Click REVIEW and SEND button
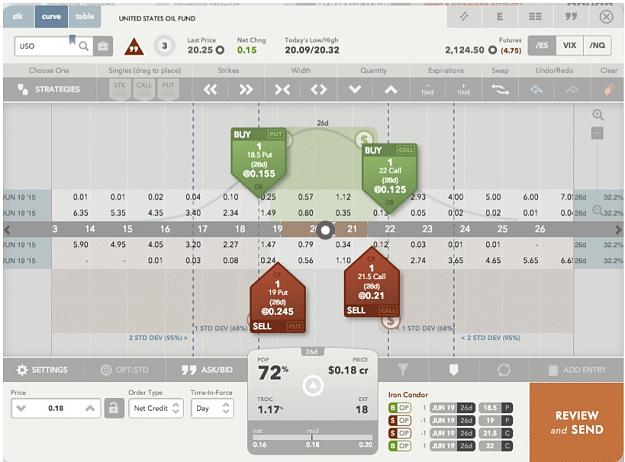The image size is (625, 462). pyautogui.click(x=577, y=423)
